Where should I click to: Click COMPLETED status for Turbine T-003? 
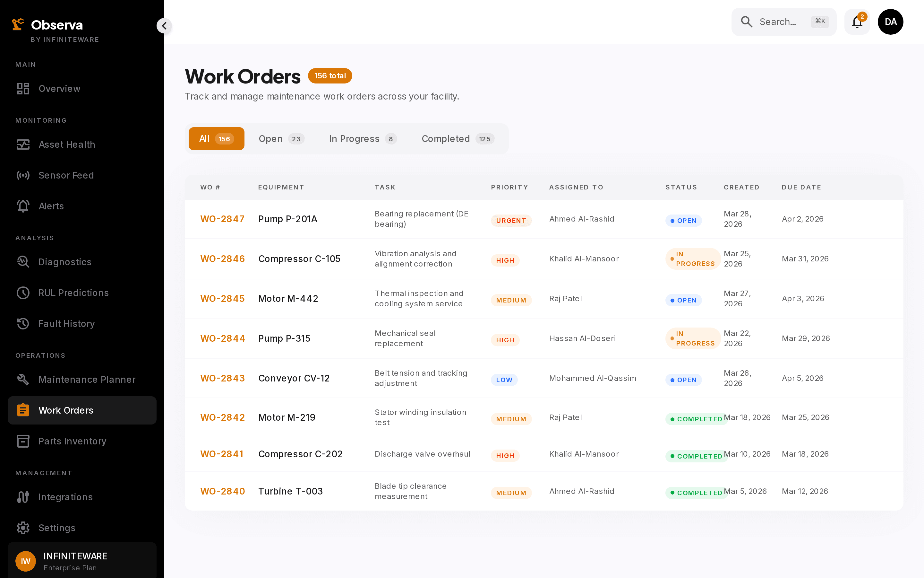click(696, 493)
